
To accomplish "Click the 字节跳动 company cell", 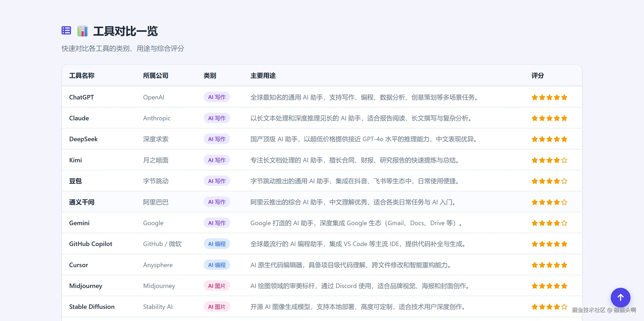I will tap(156, 181).
